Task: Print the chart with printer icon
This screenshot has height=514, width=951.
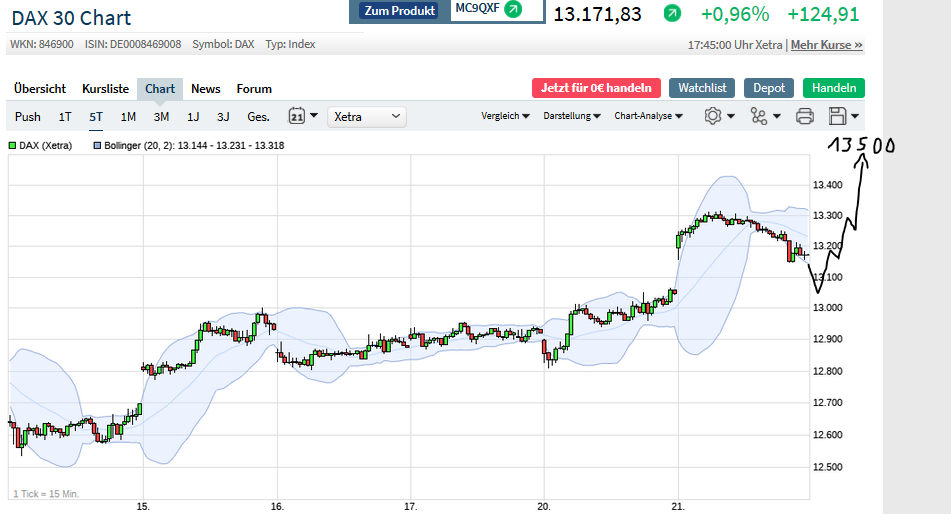Action: [804, 116]
